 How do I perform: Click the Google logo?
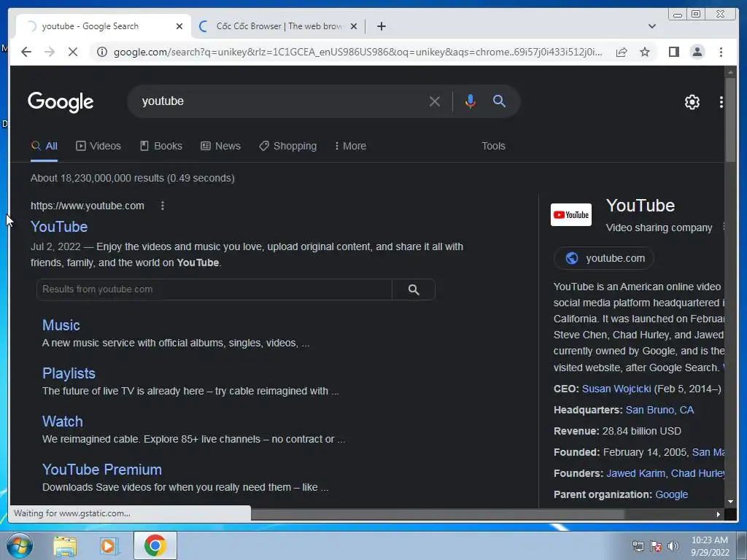click(x=61, y=101)
